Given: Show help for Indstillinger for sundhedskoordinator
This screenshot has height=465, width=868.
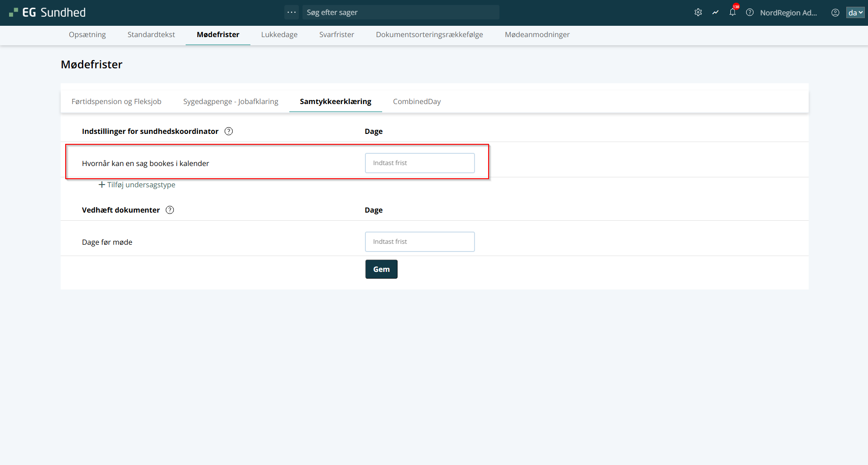Looking at the screenshot, I should [229, 131].
